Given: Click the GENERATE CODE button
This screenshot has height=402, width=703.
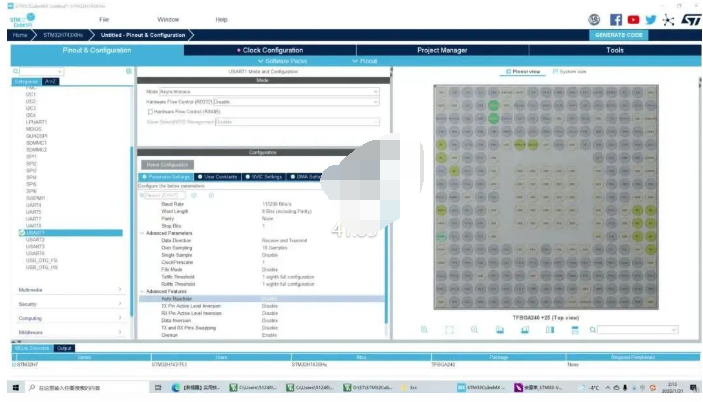Looking at the screenshot, I should [618, 35].
